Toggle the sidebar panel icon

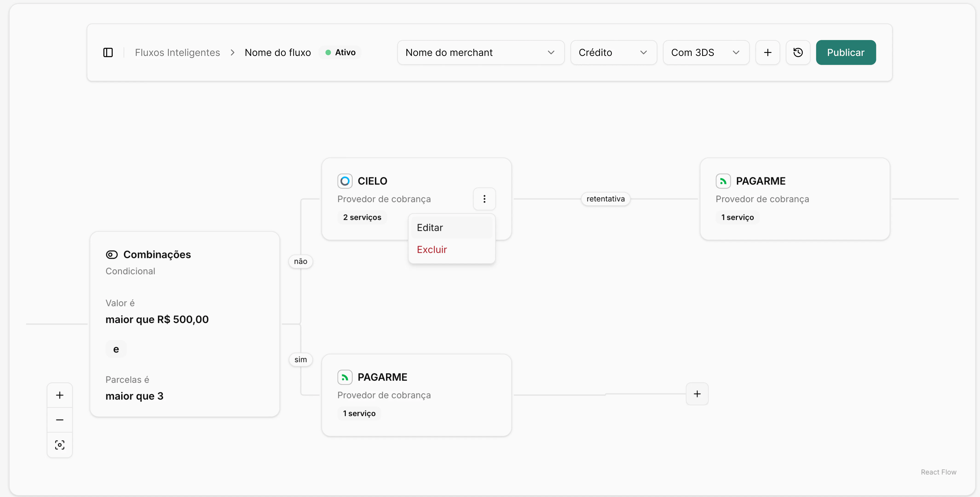pos(108,52)
